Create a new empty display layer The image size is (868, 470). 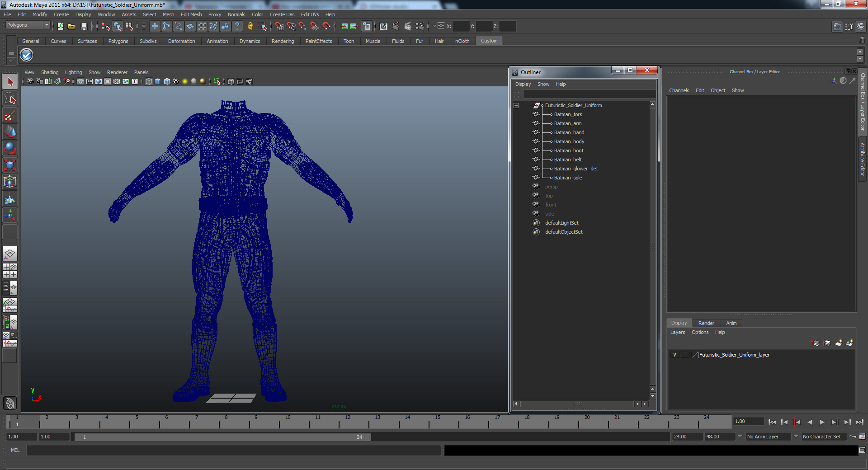pyautogui.click(x=838, y=343)
